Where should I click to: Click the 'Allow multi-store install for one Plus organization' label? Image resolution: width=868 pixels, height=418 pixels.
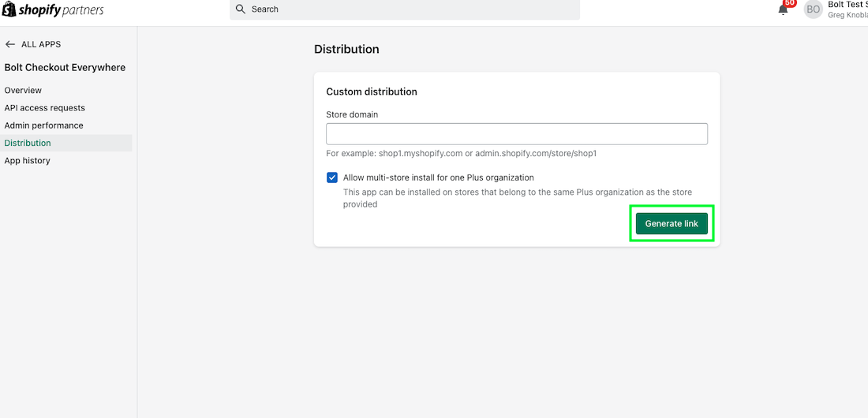438,177
